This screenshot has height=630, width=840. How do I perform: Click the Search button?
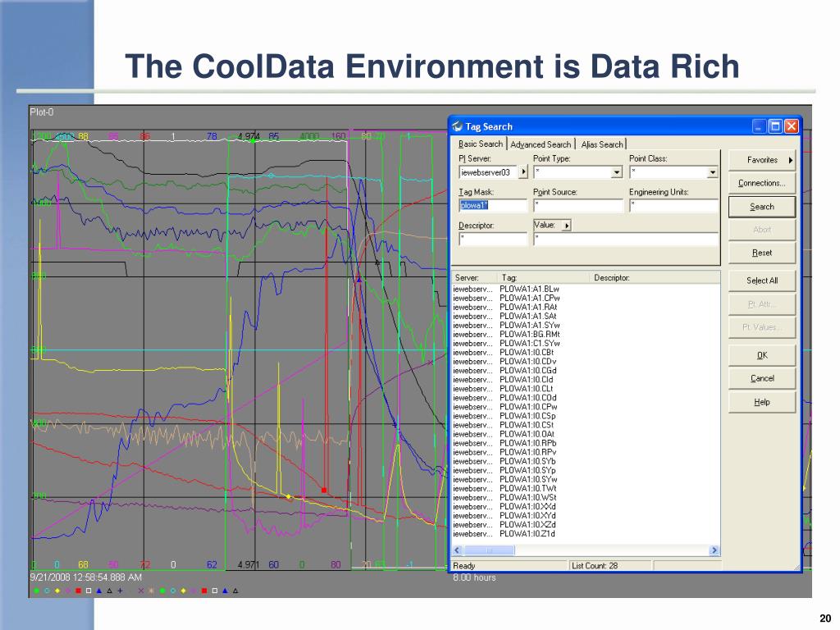click(762, 207)
